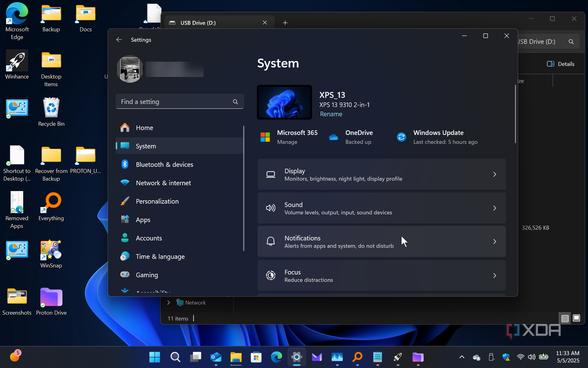Select the Docs folder on desktop
The image size is (588, 368).
point(86,18)
